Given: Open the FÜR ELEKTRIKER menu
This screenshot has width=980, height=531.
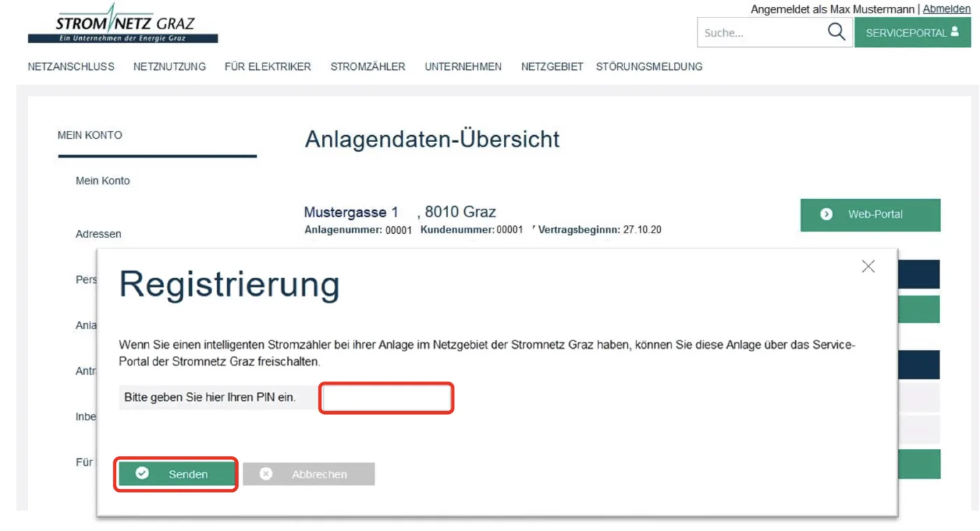Looking at the screenshot, I should pyautogui.click(x=267, y=67).
